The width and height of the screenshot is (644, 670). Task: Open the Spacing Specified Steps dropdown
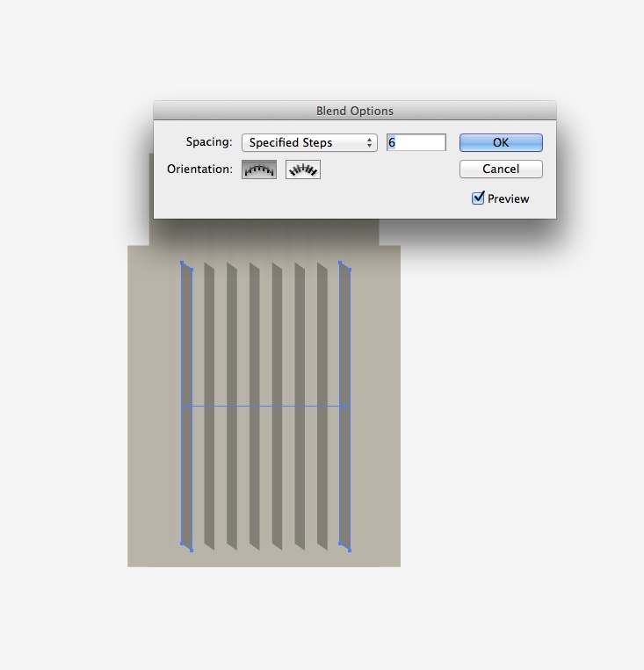click(309, 143)
